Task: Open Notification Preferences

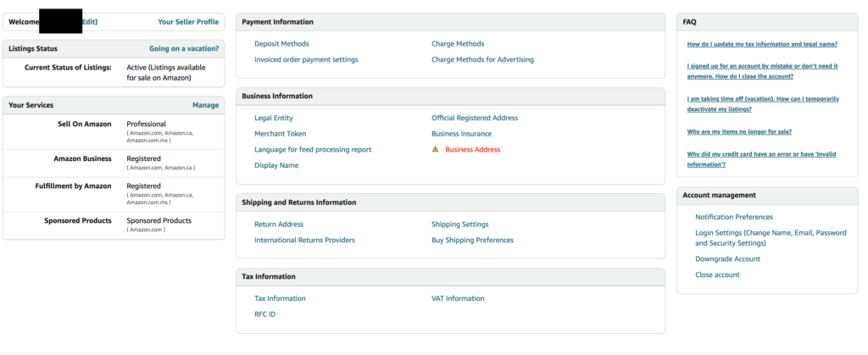Action: click(734, 217)
